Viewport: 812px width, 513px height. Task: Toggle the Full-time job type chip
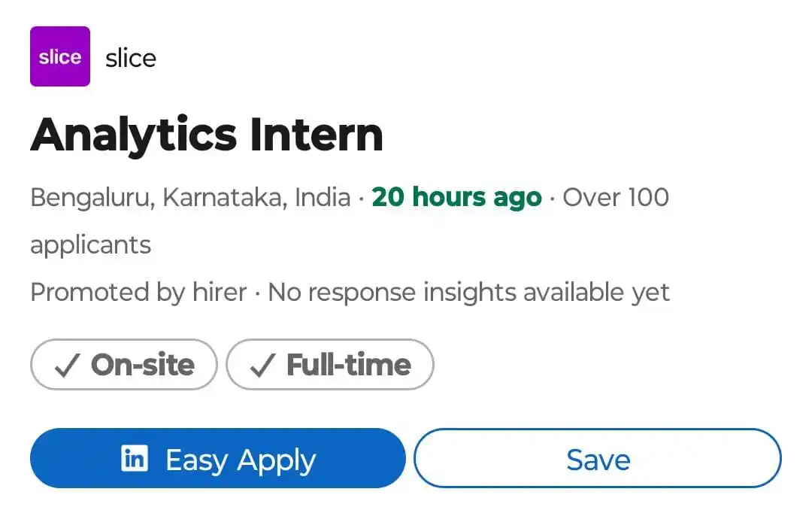point(330,364)
